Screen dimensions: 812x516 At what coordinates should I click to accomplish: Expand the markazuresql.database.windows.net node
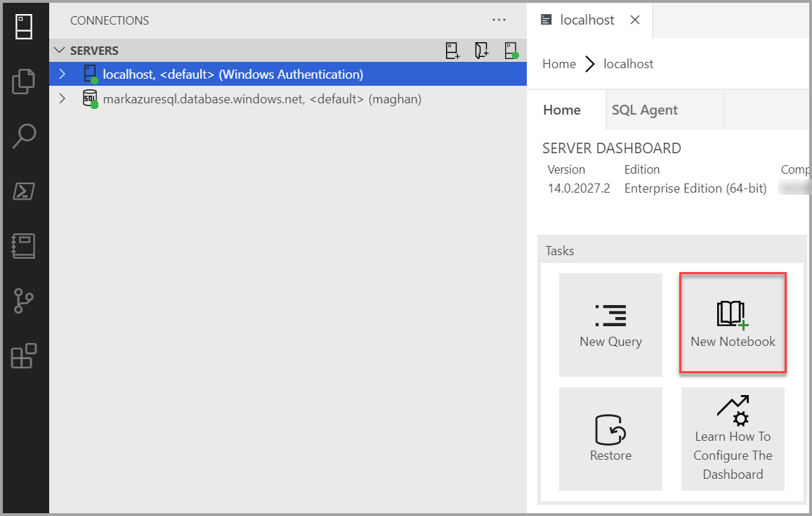(x=63, y=99)
